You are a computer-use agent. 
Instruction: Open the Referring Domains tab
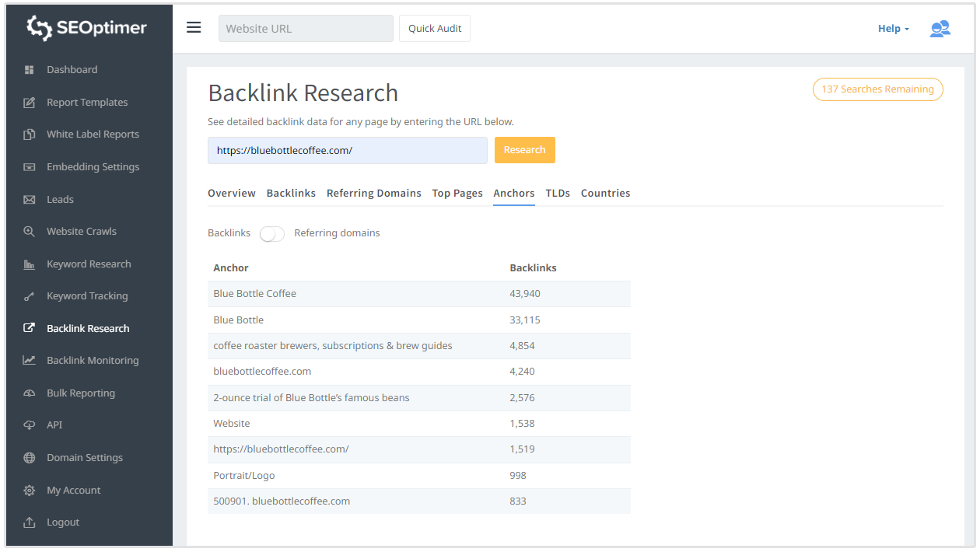(373, 194)
